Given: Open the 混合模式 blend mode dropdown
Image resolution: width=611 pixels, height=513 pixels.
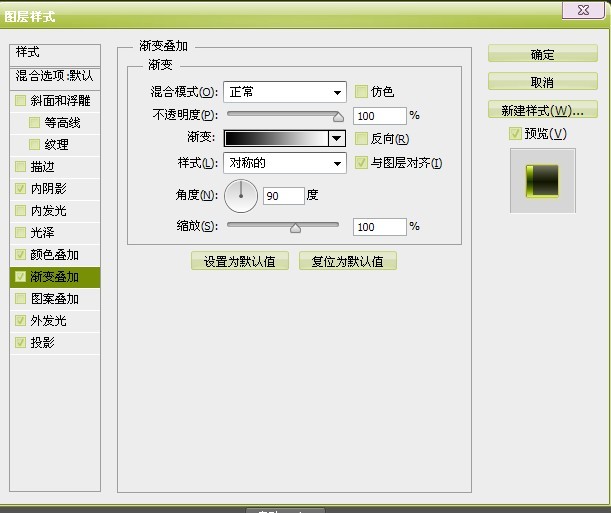Looking at the screenshot, I should click(x=285, y=92).
